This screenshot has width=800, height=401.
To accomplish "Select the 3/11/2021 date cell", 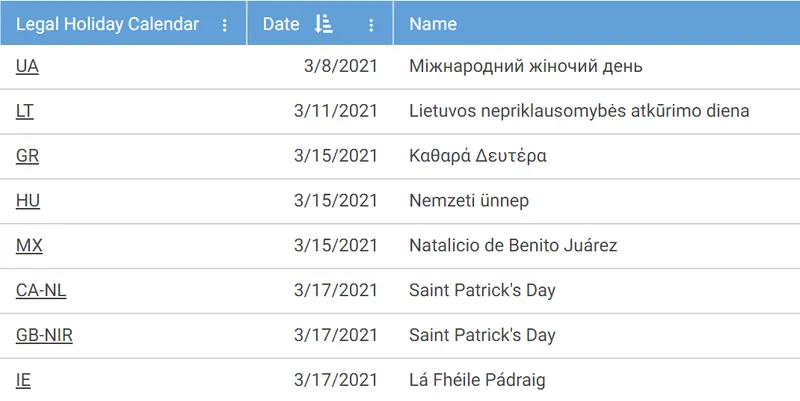I will click(336, 111).
